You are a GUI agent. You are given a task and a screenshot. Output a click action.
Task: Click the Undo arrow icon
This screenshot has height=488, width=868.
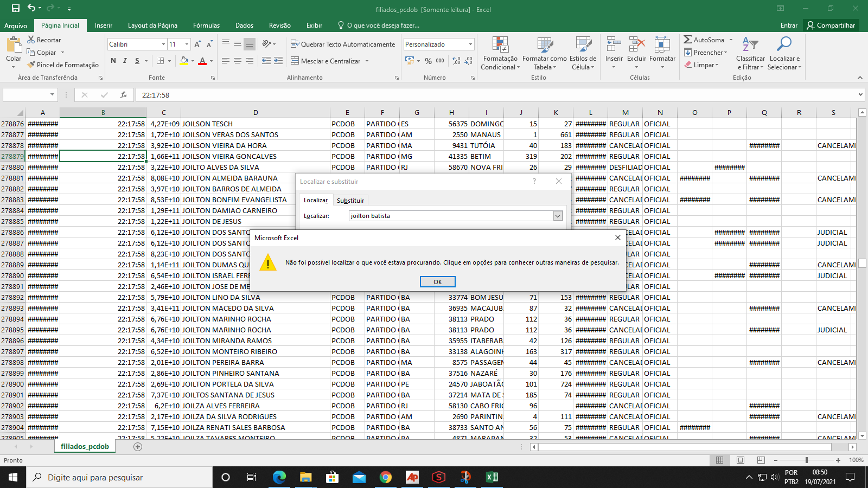pos(31,8)
